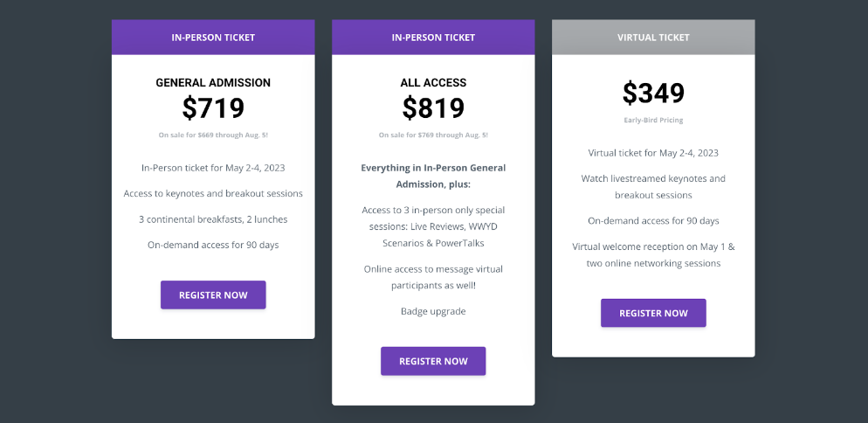Click the Early-Bird Pricing label
Screen dimensions: 868x423
coord(653,120)
